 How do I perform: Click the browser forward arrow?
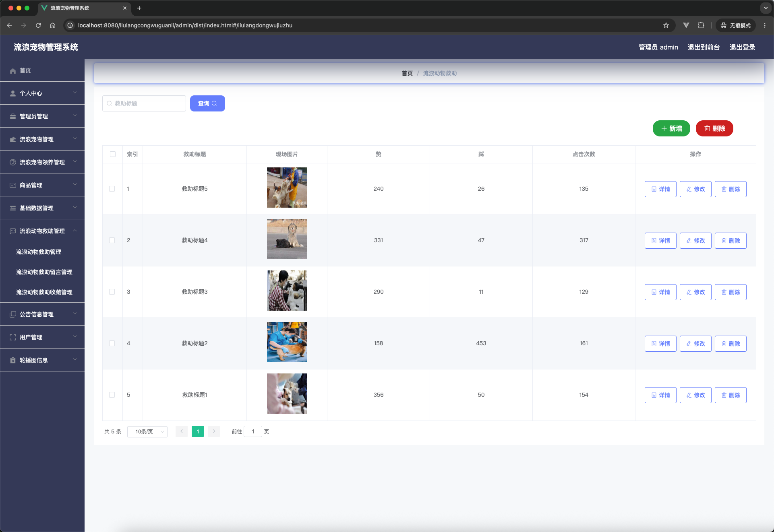[24, 25]
